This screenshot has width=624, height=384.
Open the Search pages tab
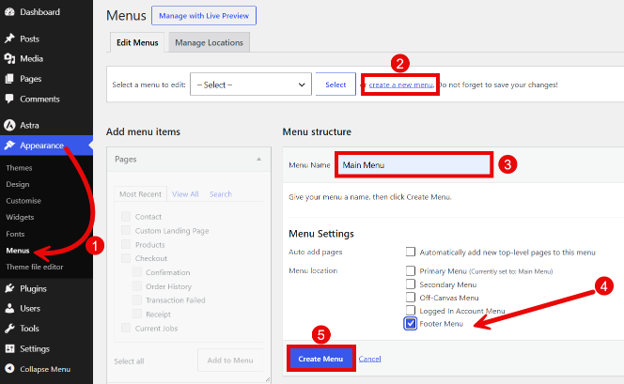(220, 194)
